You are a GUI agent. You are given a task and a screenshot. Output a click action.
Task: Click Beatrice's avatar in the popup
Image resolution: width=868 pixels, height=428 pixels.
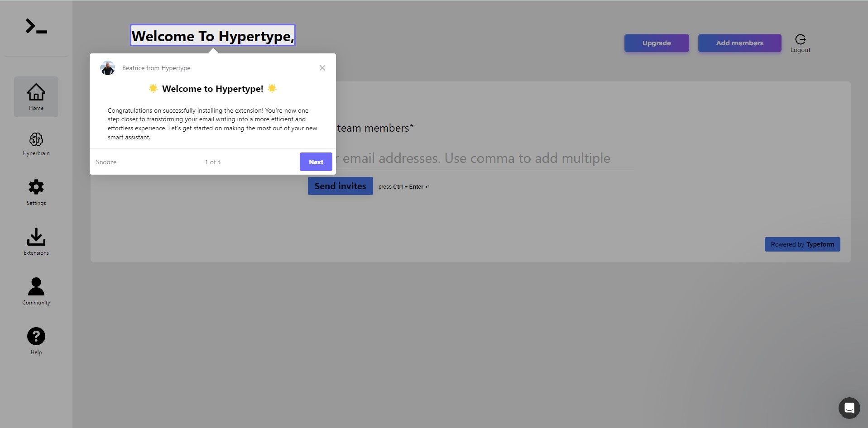108,68
